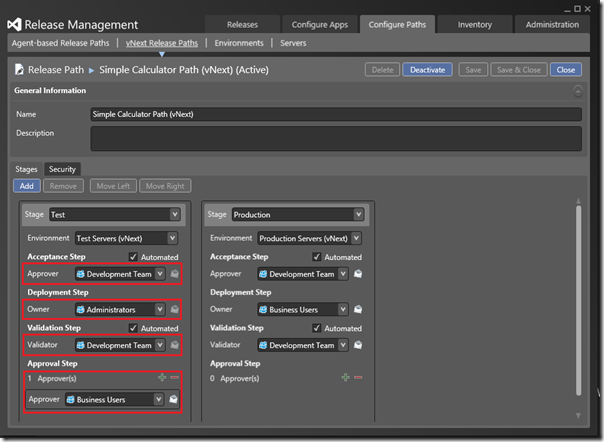Go to Servers submenu

point(293,43)
